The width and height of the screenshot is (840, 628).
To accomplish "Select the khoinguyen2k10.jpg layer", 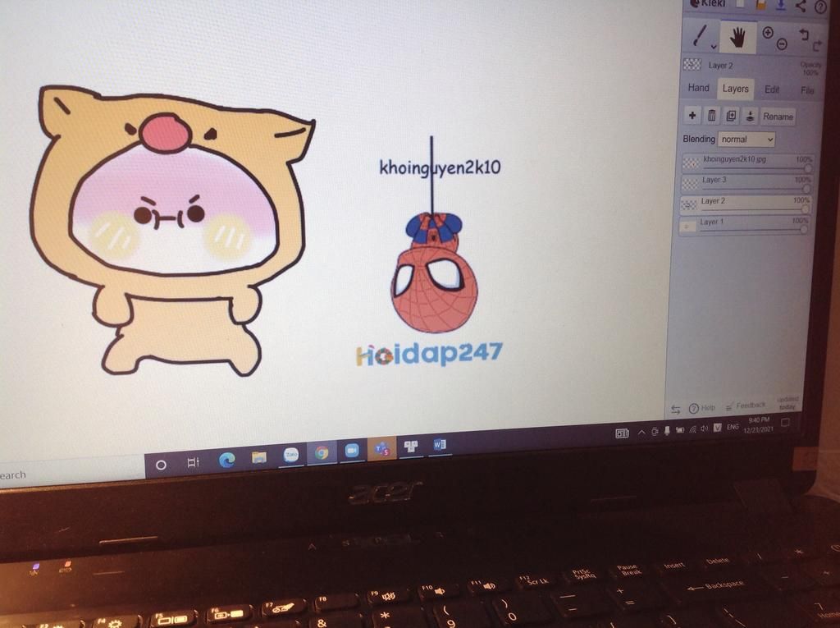I will coord(747,163).
